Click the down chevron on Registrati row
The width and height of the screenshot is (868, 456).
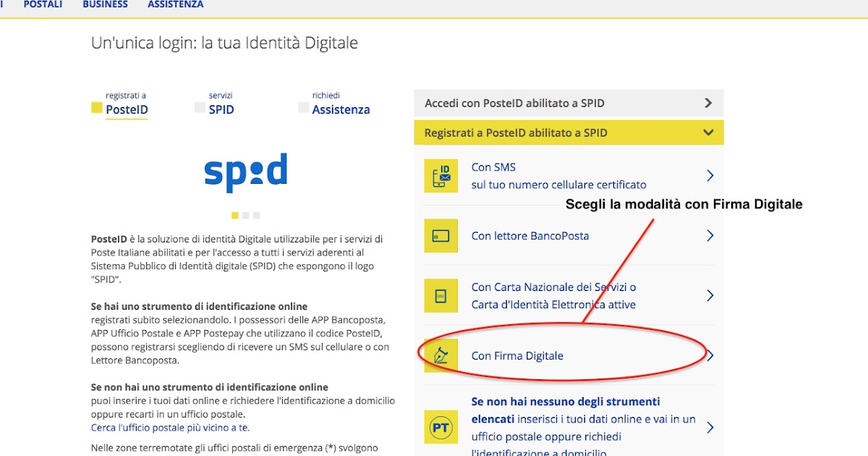click(708, 132)
